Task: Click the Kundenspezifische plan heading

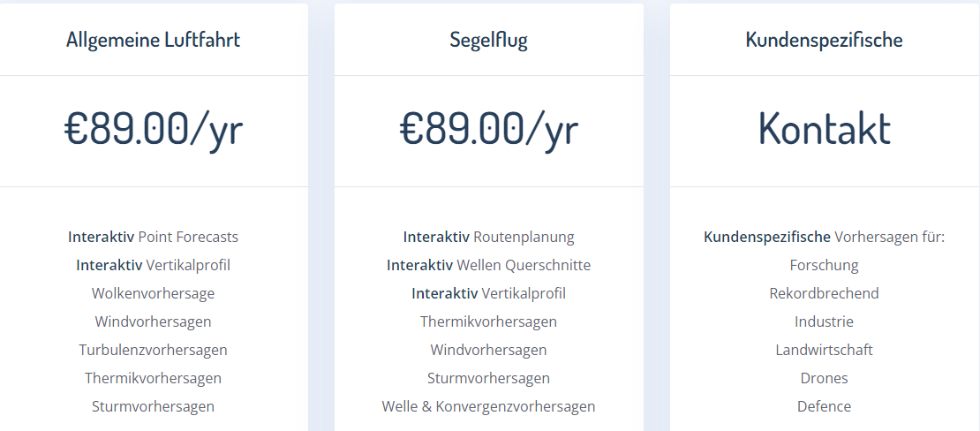Action: point(824,40)
